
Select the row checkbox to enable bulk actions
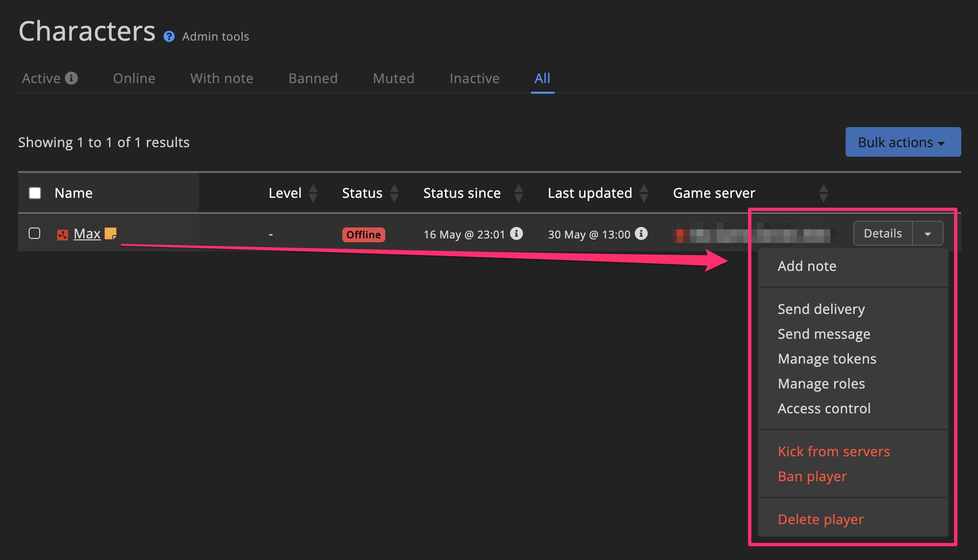pos(34,234)
